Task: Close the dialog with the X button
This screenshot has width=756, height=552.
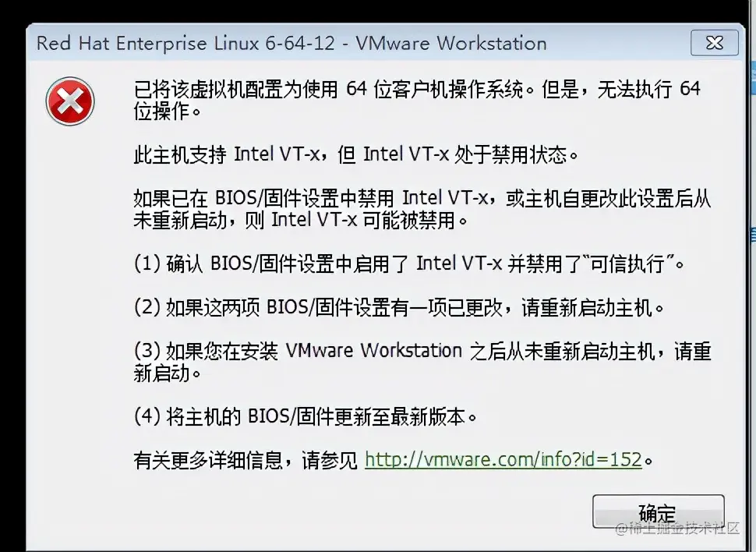Action: (x=714, y=43)
